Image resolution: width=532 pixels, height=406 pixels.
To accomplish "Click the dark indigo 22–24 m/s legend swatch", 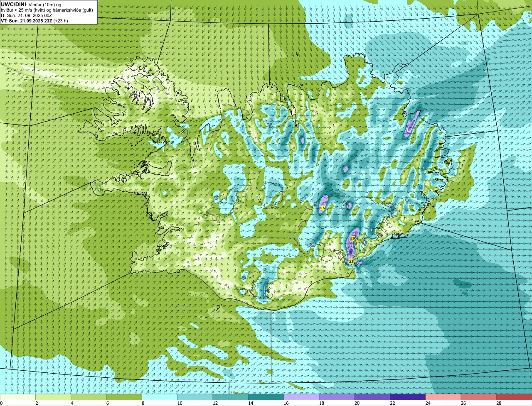I will coord(408,397).
